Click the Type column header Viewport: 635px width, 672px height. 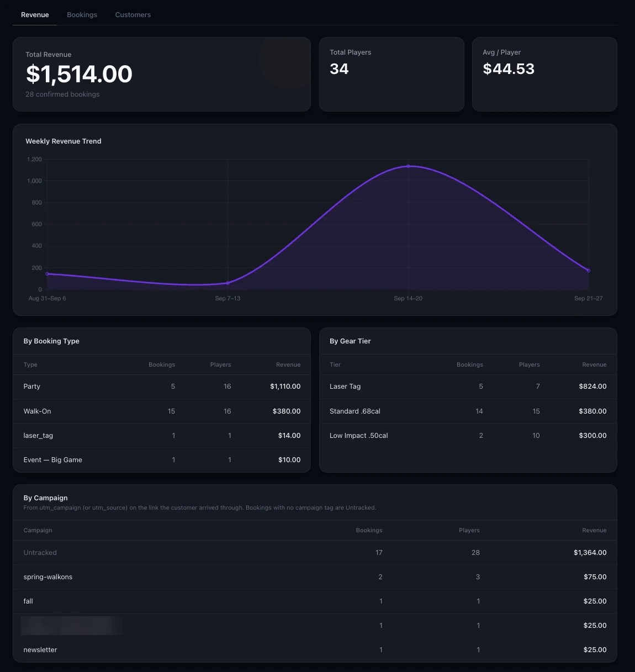point(30,365)
